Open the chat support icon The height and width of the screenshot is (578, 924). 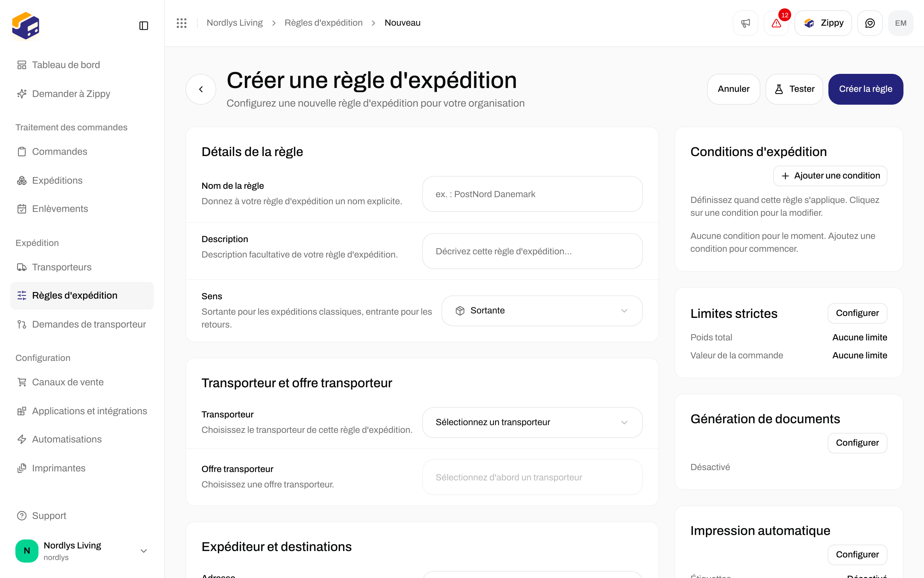870,23
